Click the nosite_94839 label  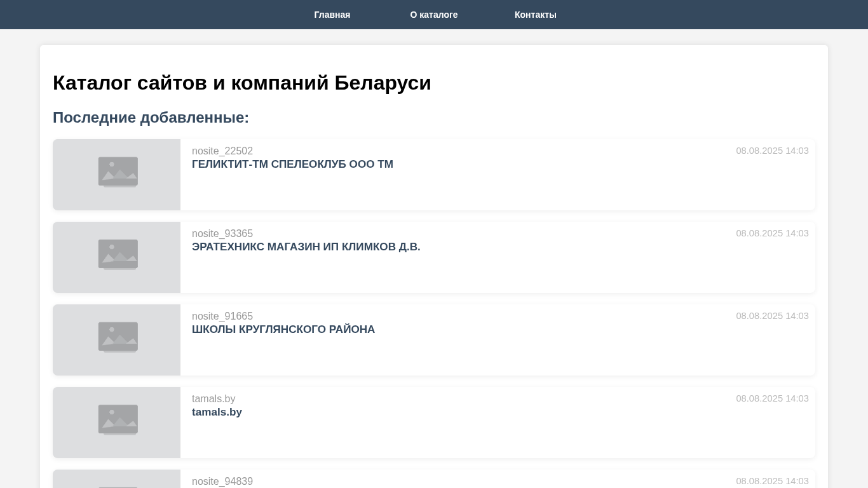click(x=222, y=482)
